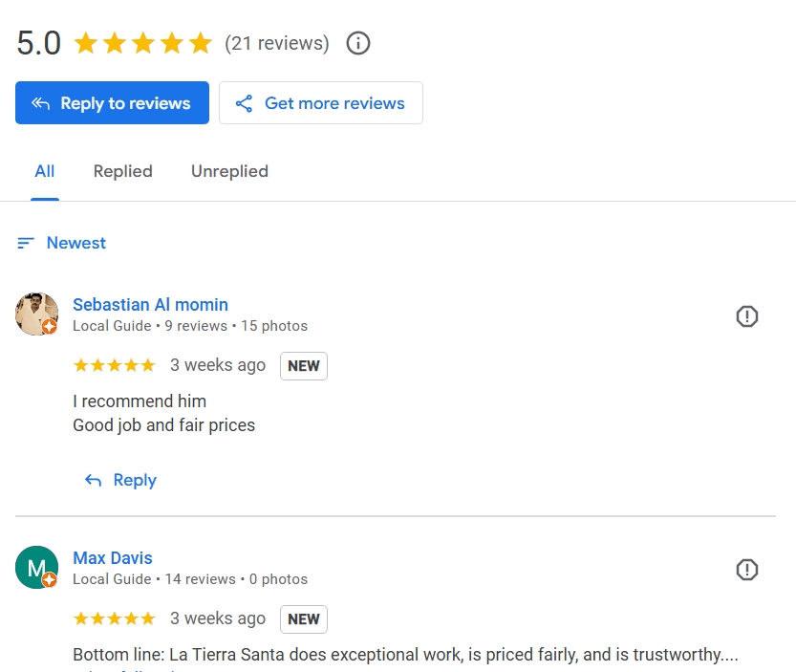Open Max Davis's green avatar
This screenshot has width=796, height=672.
coord(36,568)
